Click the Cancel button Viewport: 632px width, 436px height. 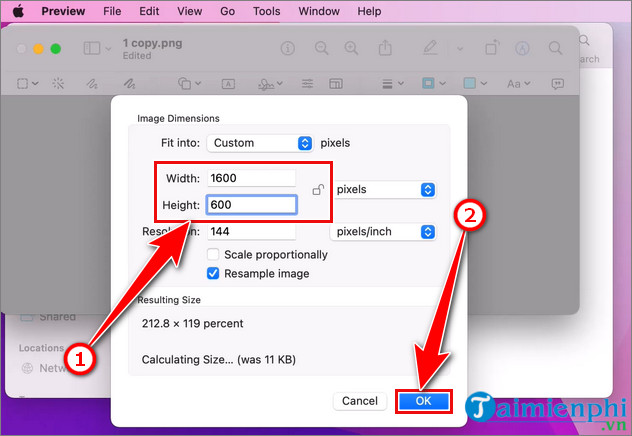[360, 401]
